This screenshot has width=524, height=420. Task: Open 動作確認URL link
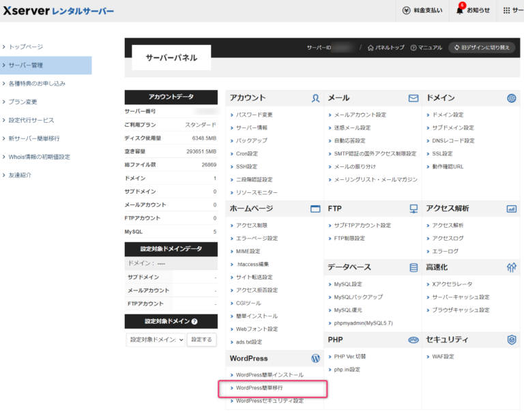pyautogui.click(x=448, y=167)
